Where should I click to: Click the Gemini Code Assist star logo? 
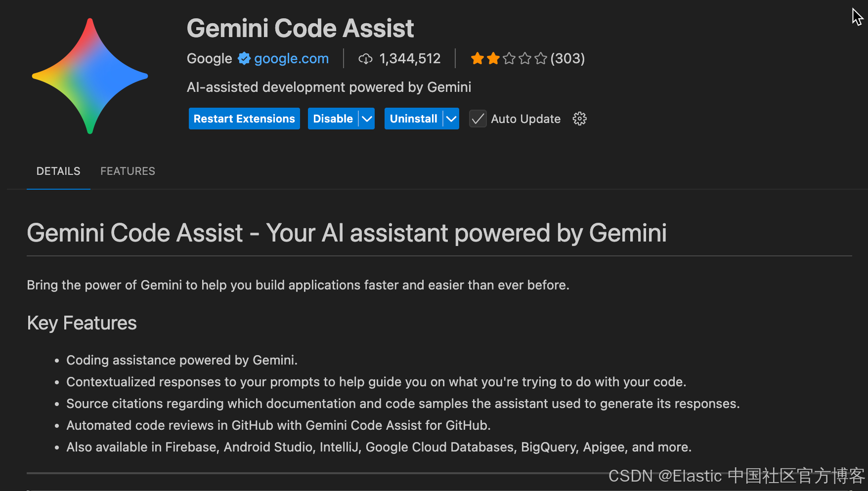(90, 76)
